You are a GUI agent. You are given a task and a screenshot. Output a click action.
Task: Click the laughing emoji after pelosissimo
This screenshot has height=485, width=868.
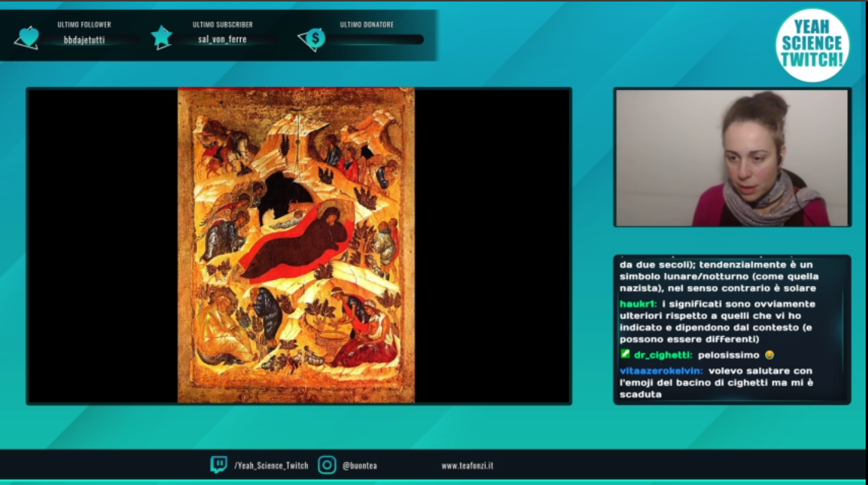(x=769, y=355)
